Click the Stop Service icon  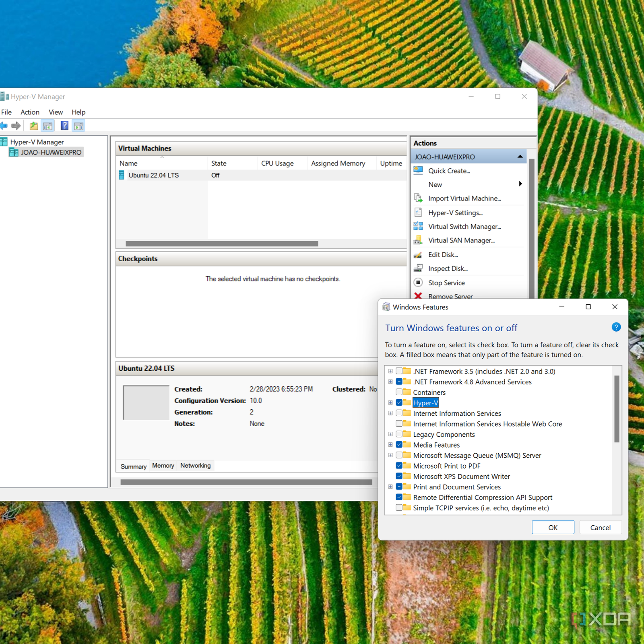(418, 283)
